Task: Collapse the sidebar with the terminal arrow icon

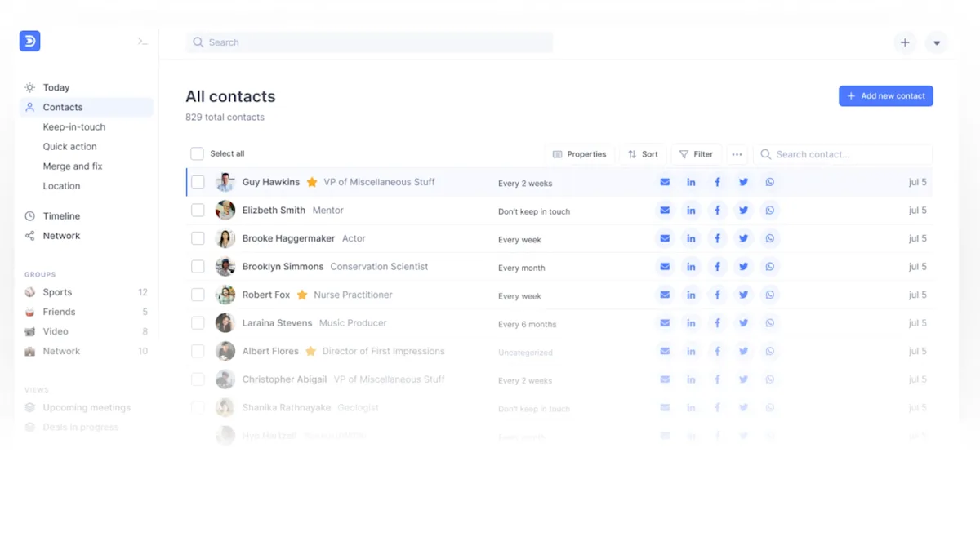Action: (x=143, y=42)
